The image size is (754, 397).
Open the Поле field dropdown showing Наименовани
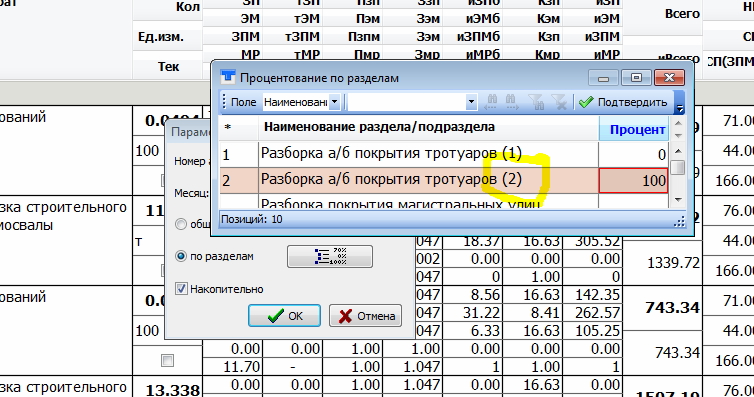click(x=335, y=102)
